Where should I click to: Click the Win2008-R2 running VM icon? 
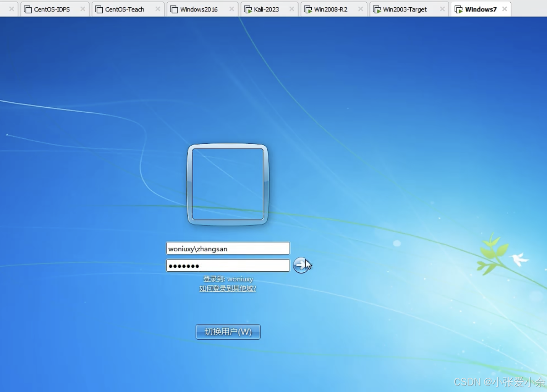308,9
